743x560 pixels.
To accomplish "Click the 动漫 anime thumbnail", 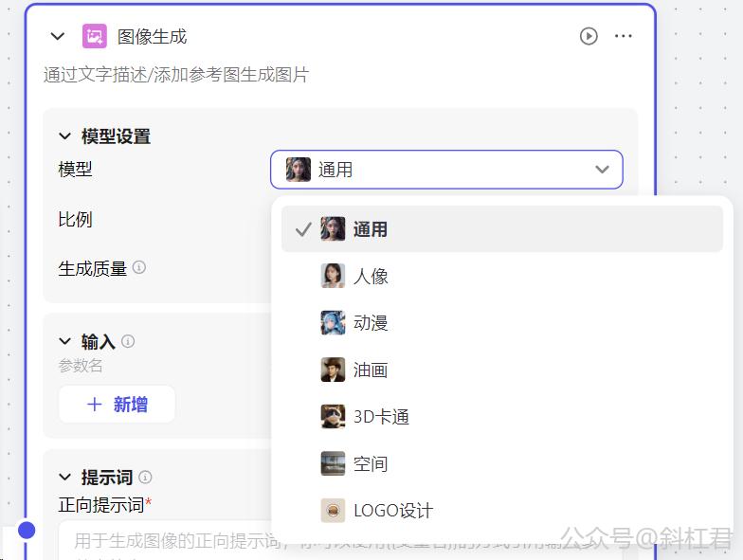I will (x=333, y=322).
